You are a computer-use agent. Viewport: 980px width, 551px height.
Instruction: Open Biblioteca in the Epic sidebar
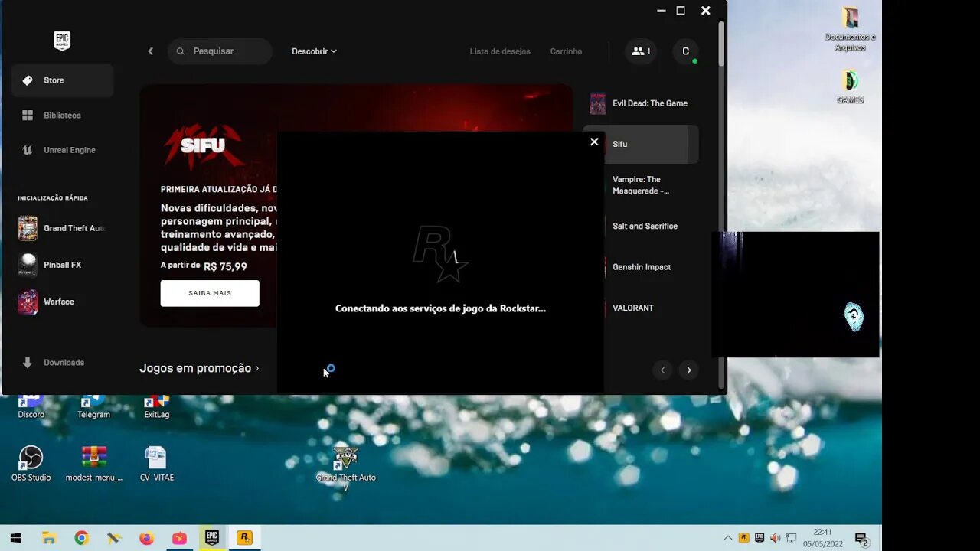coord(62,116)
